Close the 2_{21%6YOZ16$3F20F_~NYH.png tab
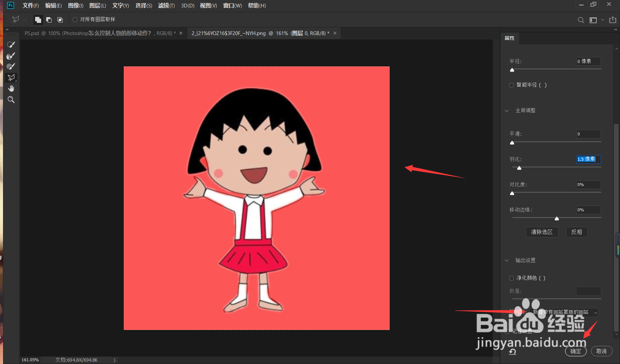 [335, 33]
